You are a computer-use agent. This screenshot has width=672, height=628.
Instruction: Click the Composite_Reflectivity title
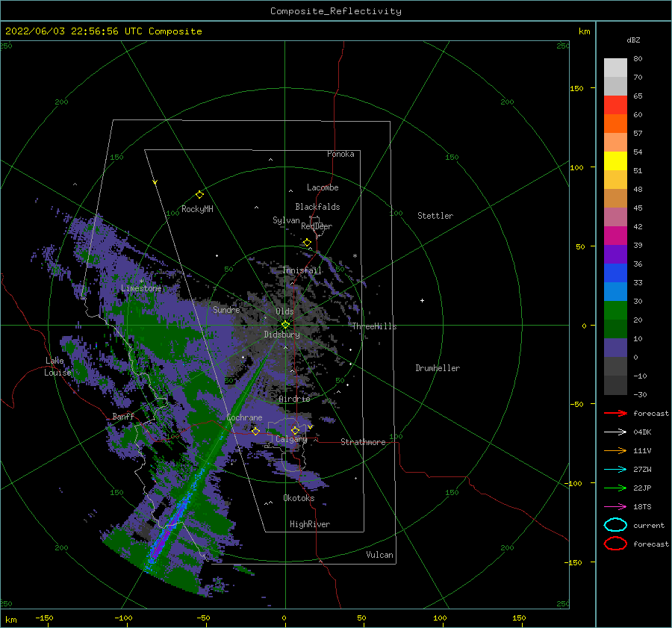click(x=336, y=11)
